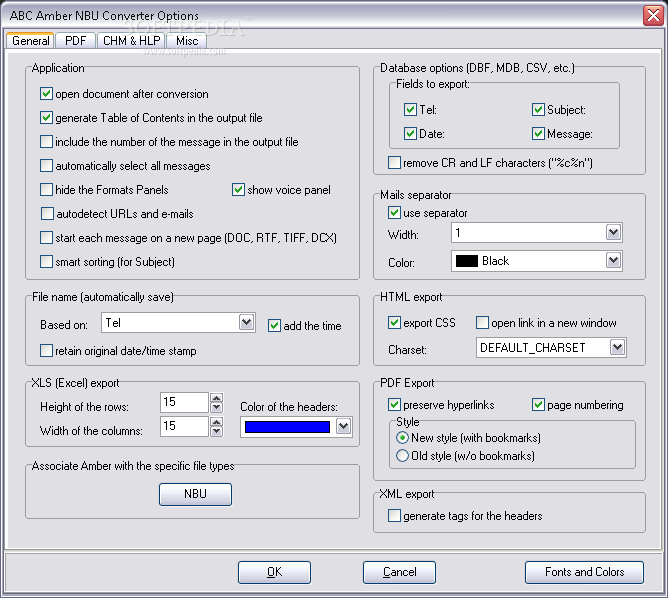Screen dimensions: 668x598
Task: Open the PDF tab
Action: [x=75, y=41]
